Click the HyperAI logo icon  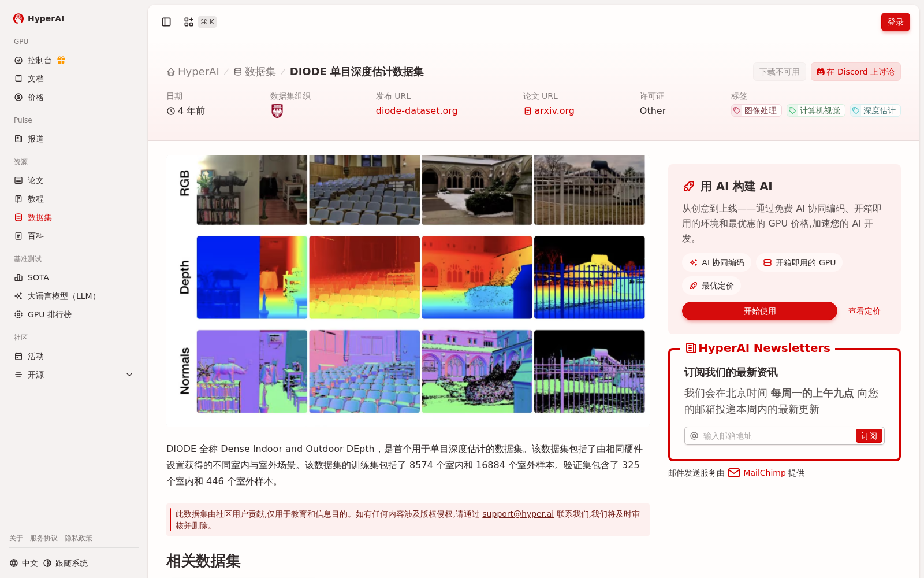[18, 18]
